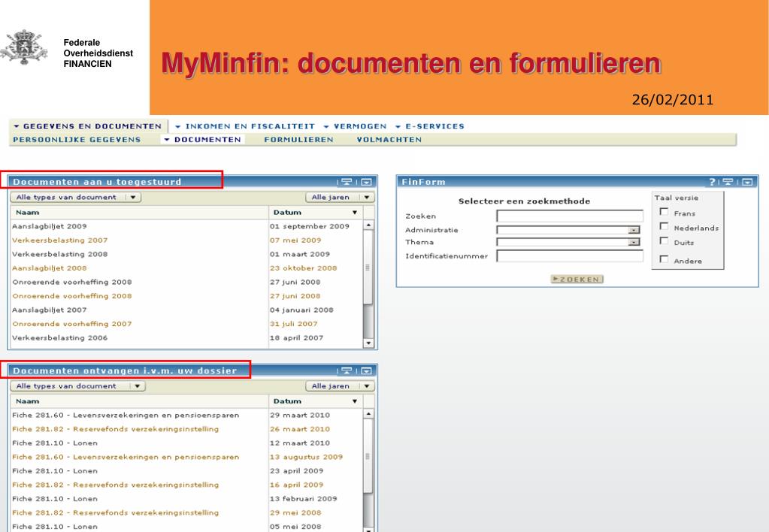769x532 pixels.
Task: Click boxed down-arrow icon in 'Documenten aan u toegestuurd' header
Action: click(x=366, y=182)
